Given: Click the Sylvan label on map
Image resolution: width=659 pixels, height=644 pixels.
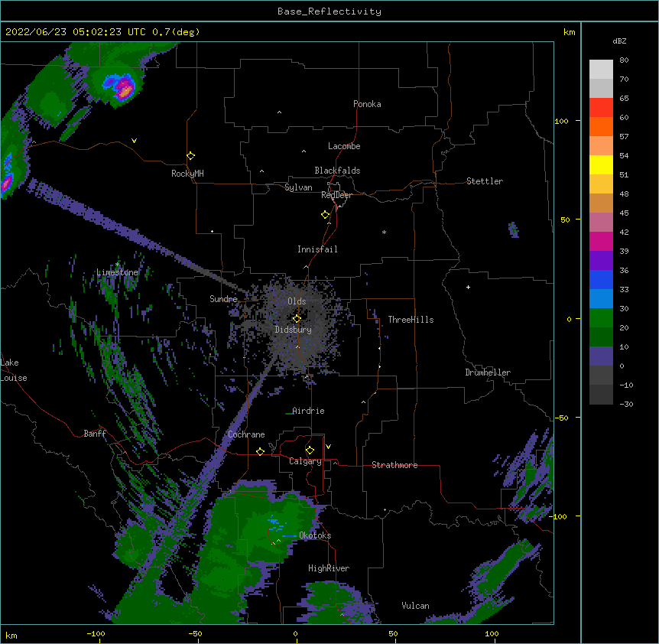Looking at the screenshot, I should click(298, 187).
